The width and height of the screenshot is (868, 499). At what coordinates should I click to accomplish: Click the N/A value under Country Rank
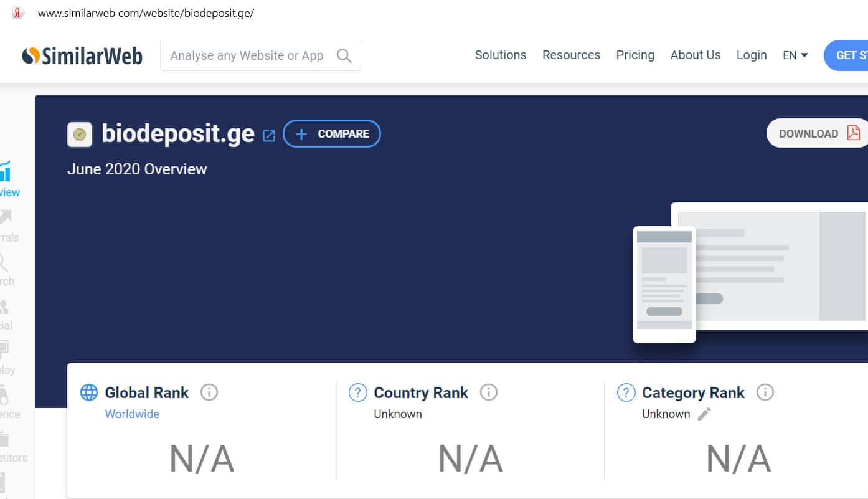pyautogui.click(x=470, y=459)
